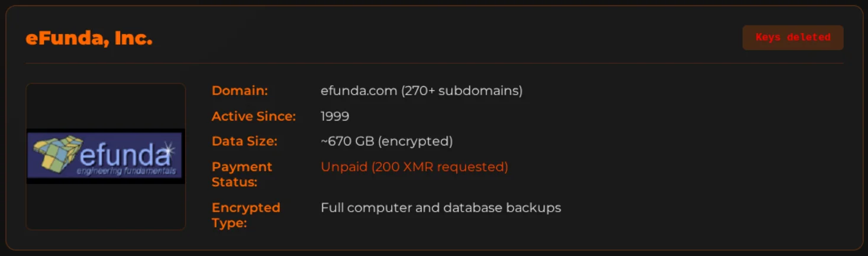
Task: Select the "1999" active since value
Action: point(335,116)
